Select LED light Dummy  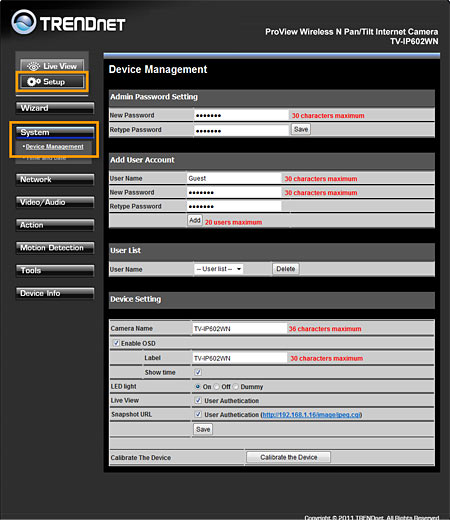pos(236,387)
